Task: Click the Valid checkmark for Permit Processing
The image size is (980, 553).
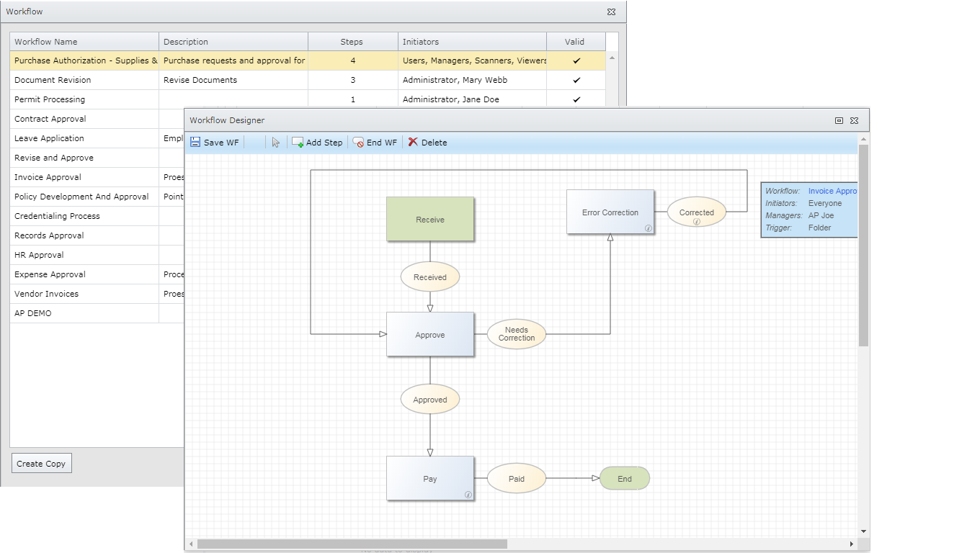Action: pyautogui.click(x=575, y=99)
